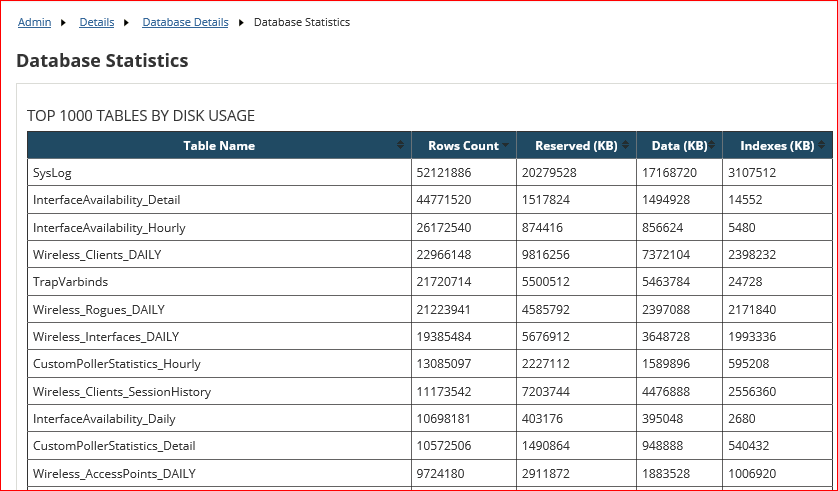The height and width of the screenshot is (491, 838).
Task: Select Wireless_Interfaces_DAILY table name
Action: (x=106, y=337)
